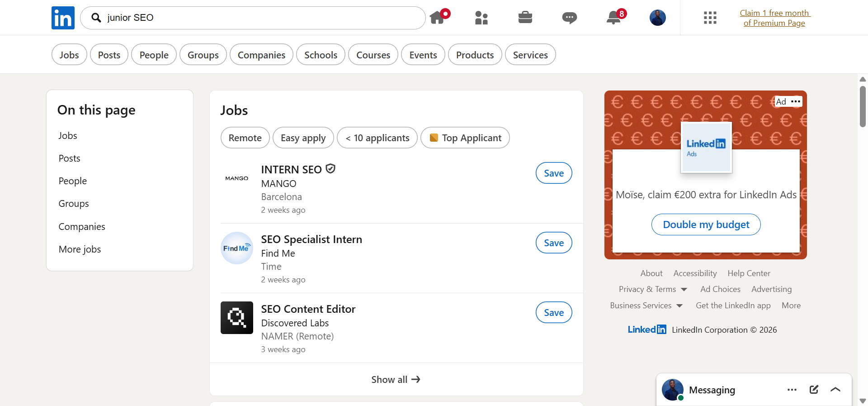Toggle the < 10 applicants filter

tap(377, 138)
